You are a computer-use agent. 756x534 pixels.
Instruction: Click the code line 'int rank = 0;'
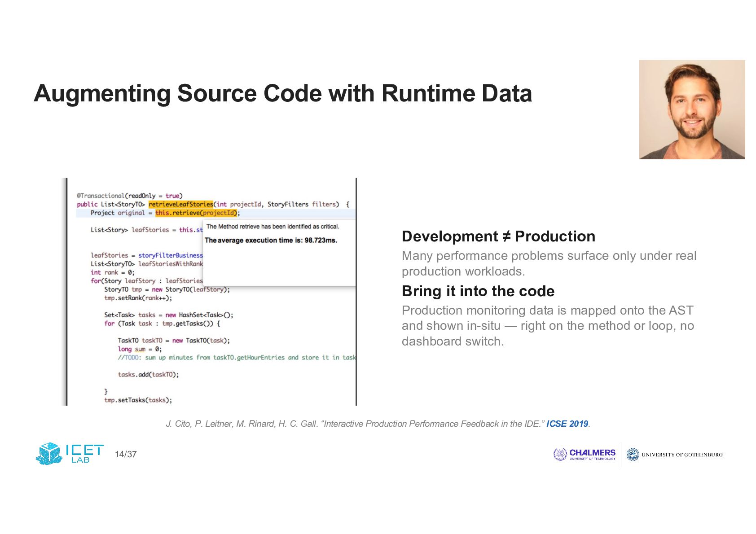pos(113,272)
